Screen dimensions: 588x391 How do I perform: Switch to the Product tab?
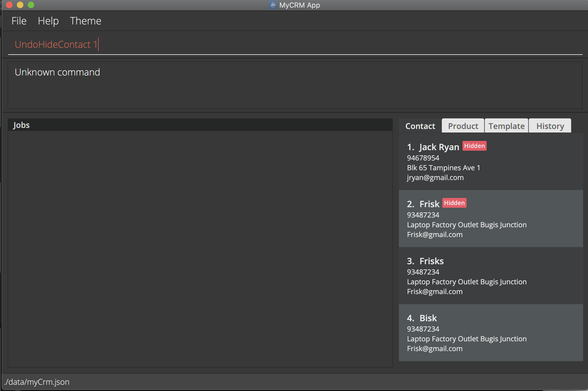pyautogui.click(x=463, y=126)
